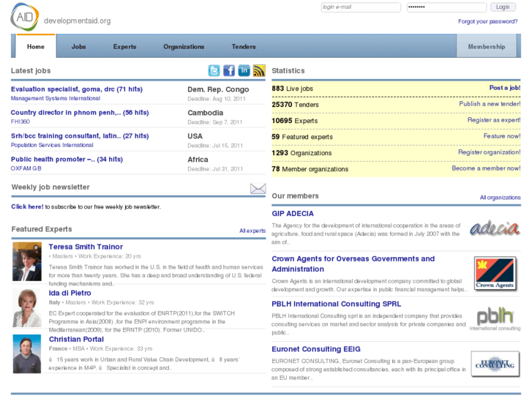Switch to the Jobs tab
The width and height of the screenshot is (532, 399).
(78, 47)
